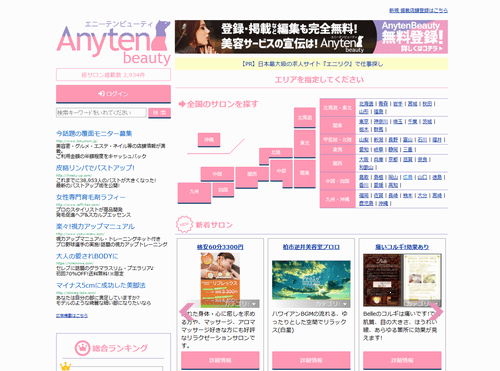
Task: Focus the 検索キーワード search input field
Action: click(x=101, y=113)
